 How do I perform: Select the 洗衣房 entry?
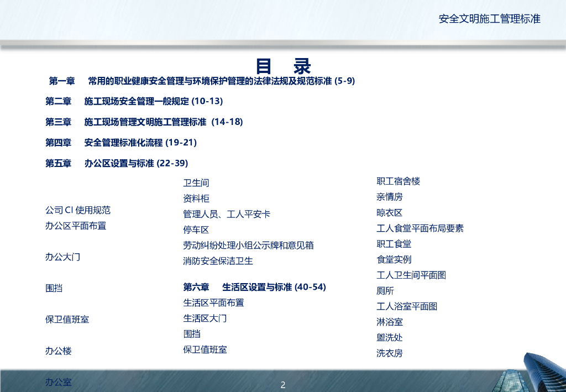pos(390,353)
